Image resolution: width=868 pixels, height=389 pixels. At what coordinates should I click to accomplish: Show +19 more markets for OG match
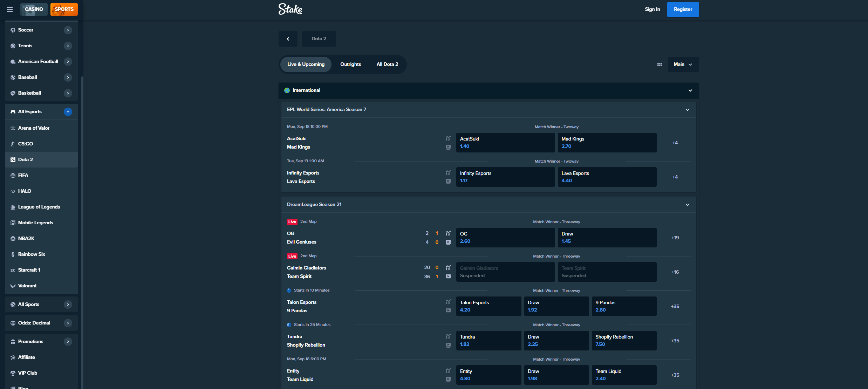[675, 238]
